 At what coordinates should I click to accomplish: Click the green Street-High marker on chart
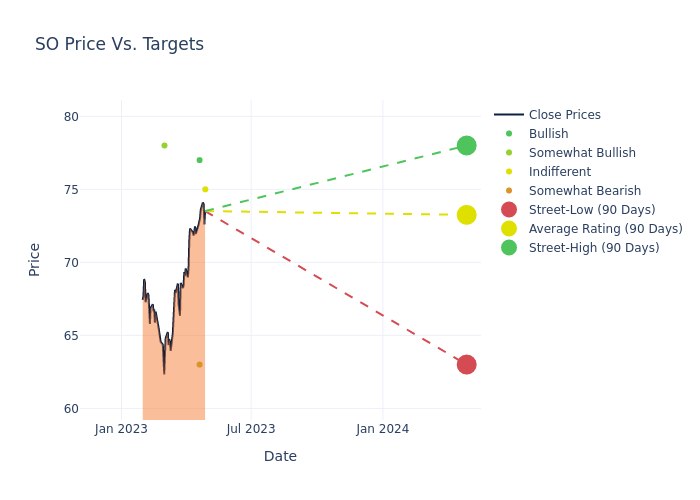pyautogui.click(x=466, y=145)
